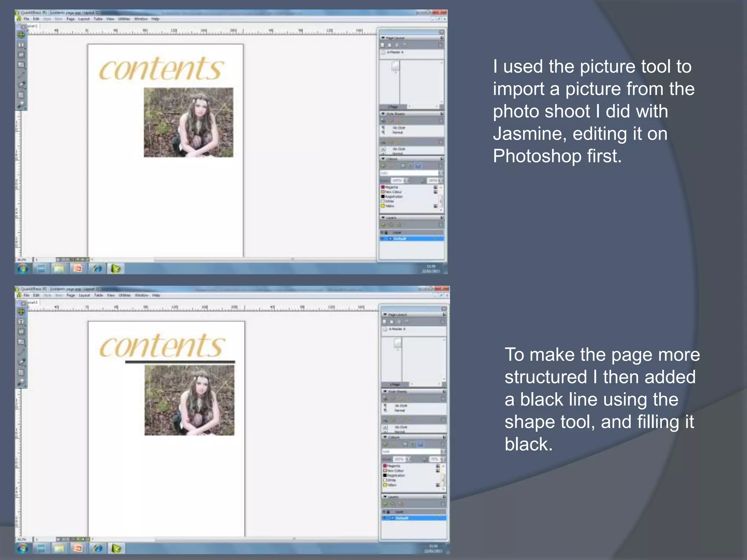Open Window menu in bottom screenshot
Screen dimensions: 747x560
click(x=142, y=295)
